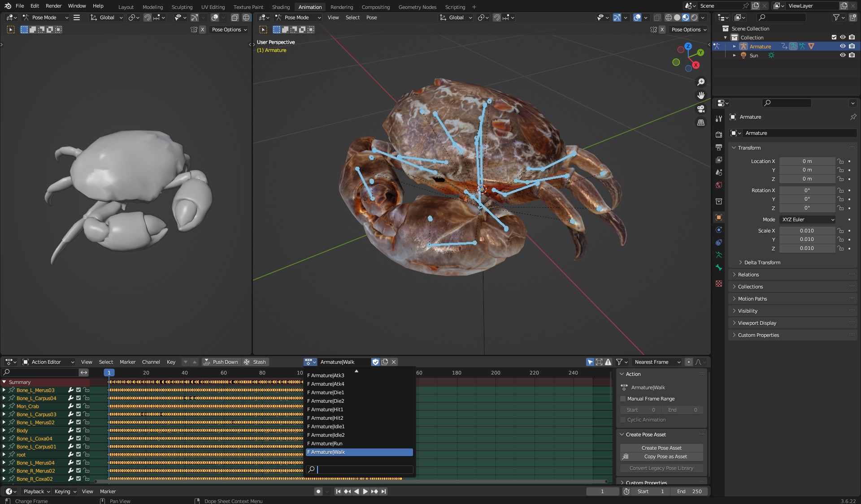Viewport: 861px width, 504px height.
Task: Click the play animation button
Action: (x=365, y=491)
